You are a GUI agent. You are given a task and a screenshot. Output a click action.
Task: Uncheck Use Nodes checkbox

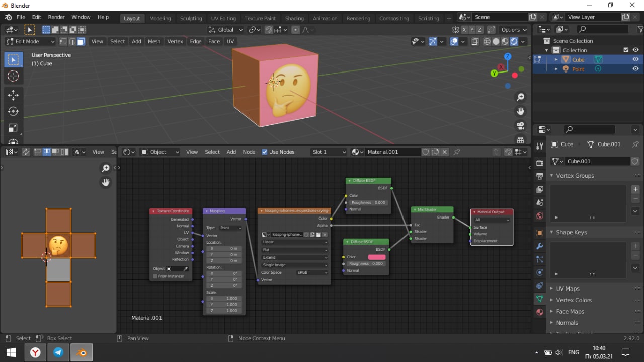265,152
